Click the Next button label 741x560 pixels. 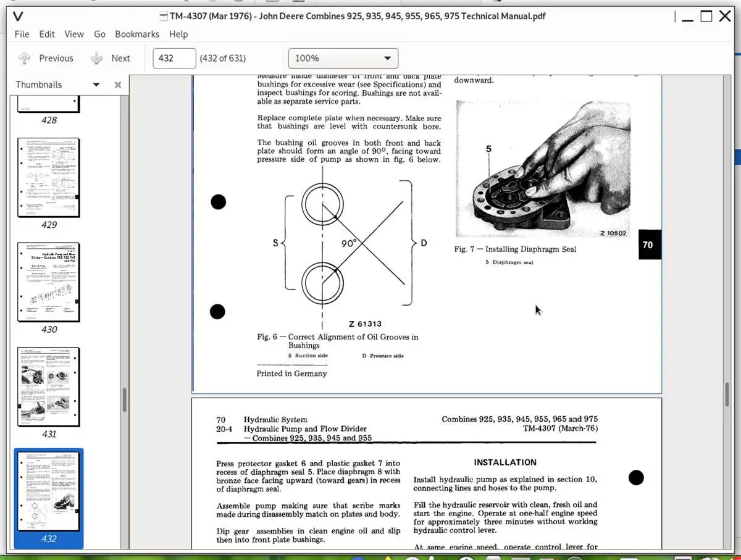[121, 58]
